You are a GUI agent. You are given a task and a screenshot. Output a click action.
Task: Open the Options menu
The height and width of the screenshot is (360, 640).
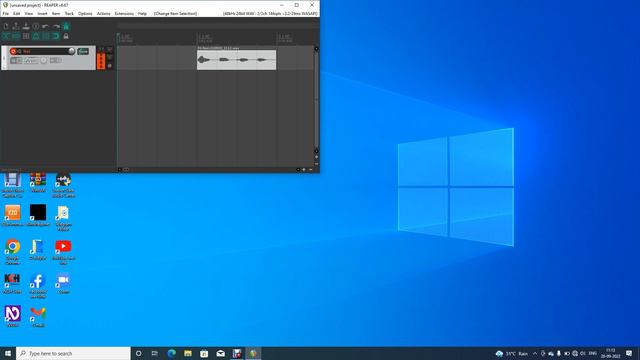pos(85,13)
